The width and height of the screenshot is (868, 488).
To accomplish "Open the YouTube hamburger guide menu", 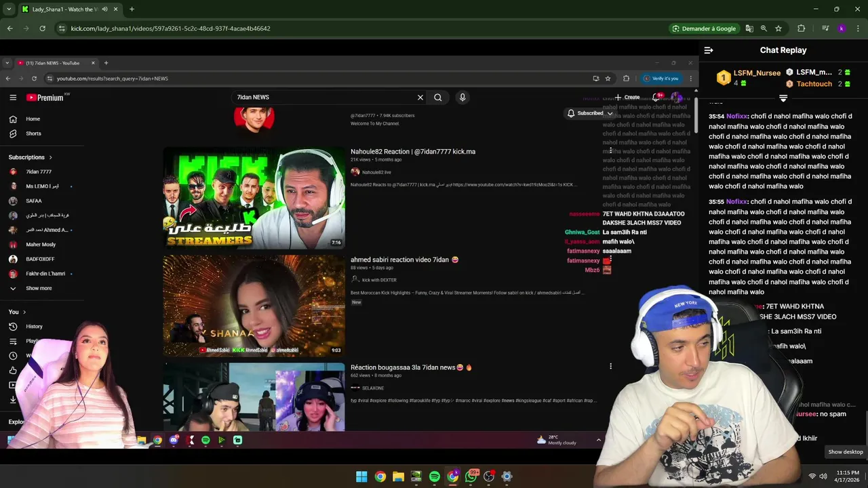I will point(13,98).
